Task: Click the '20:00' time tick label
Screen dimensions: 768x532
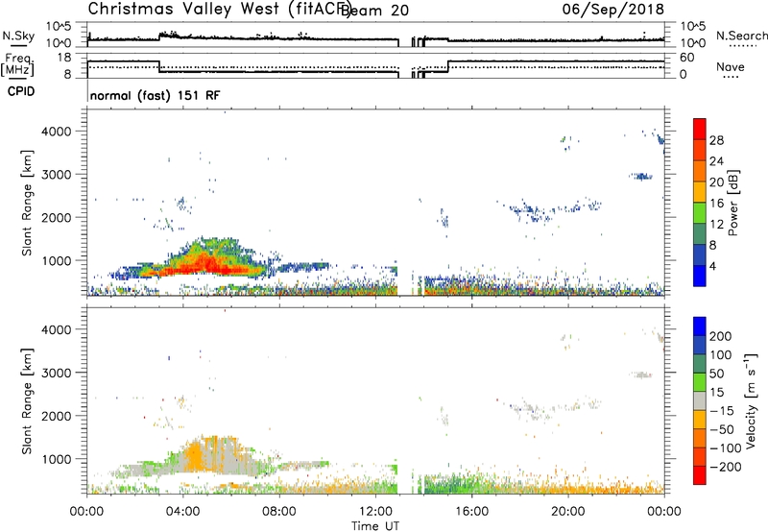Action: point(568,512)
